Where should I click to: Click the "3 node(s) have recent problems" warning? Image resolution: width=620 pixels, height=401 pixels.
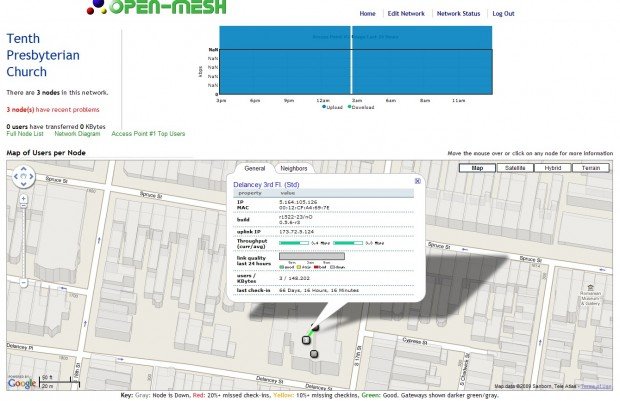pyautogui.click(x=53, y=110)
